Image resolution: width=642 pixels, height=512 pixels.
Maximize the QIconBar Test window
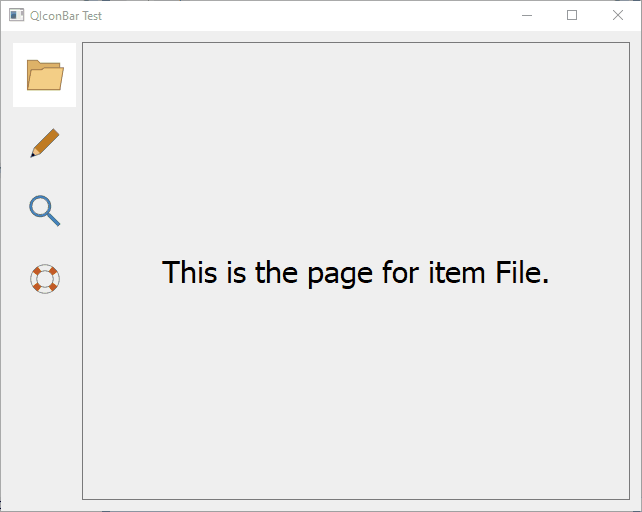click(572, 16)
